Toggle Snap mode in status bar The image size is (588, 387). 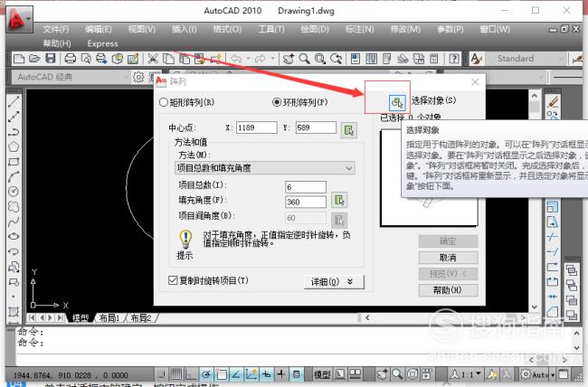[161, 373]
